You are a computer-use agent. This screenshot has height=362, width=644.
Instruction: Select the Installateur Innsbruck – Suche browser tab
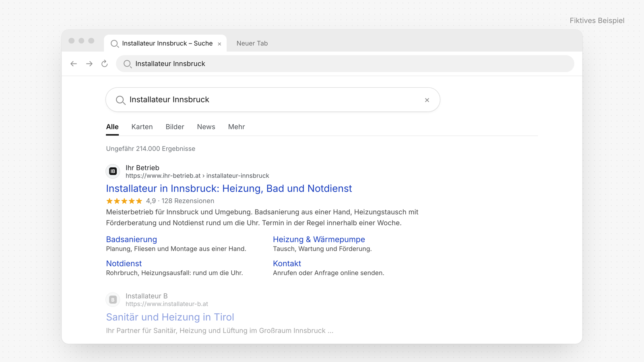click(165, 43)
